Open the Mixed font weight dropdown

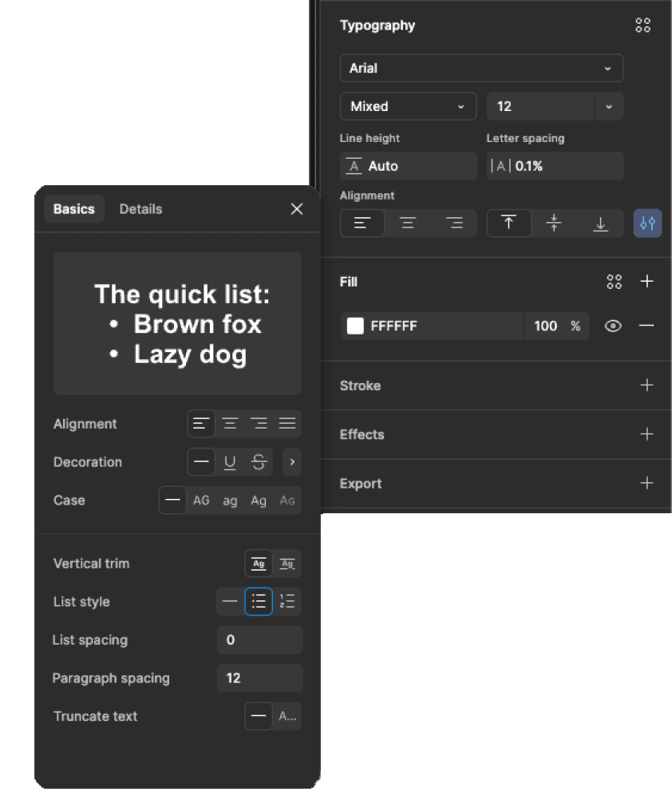(x=407, y=106)
